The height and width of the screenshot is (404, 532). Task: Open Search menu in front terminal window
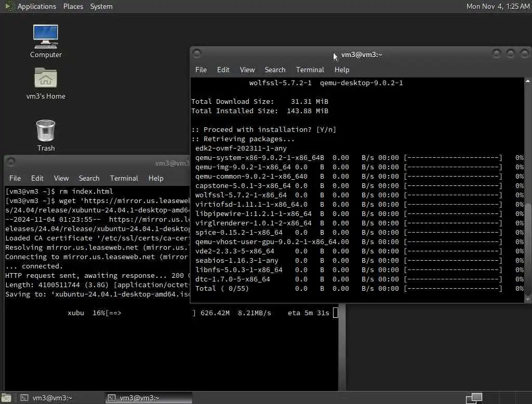click(x=275, y=70)
